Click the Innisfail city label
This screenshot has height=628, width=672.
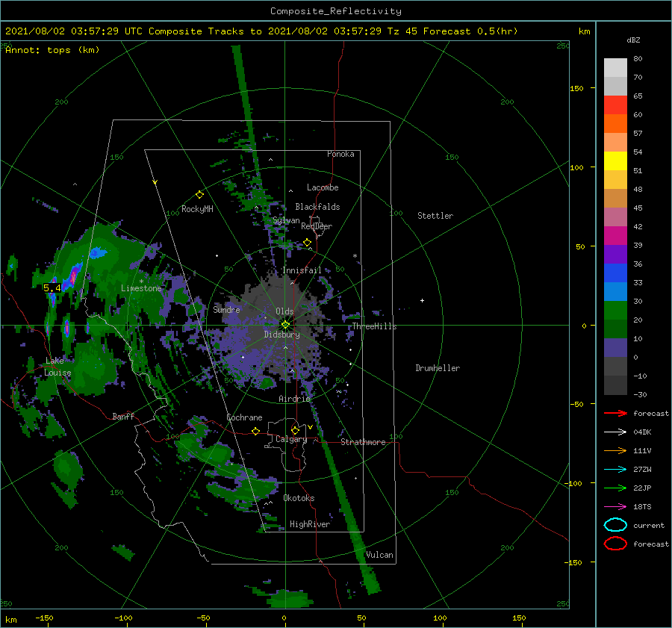(302, 270)
